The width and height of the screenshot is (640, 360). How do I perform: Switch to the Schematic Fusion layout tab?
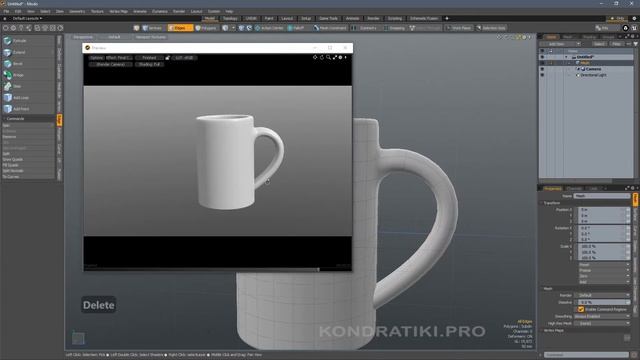424,18
